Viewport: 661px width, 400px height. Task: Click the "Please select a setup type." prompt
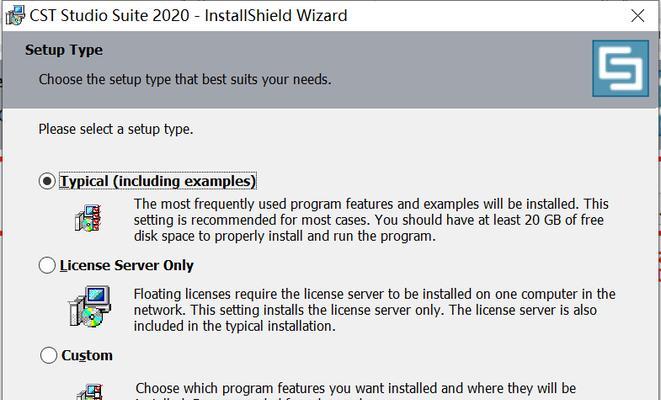tap(116, 129)
